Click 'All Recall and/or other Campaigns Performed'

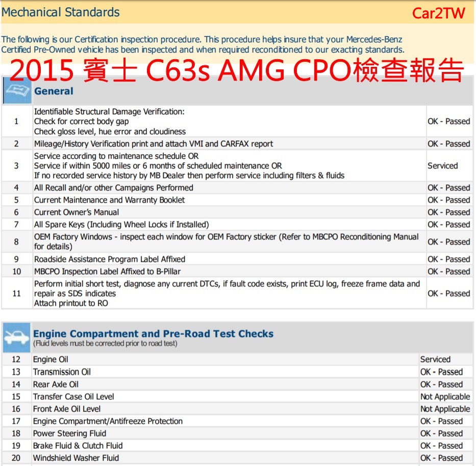(x=114, y=188)
